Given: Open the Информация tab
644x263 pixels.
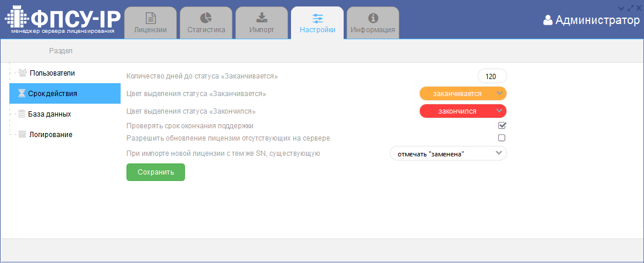Looking at the screenshot, I should coord(373,23).
